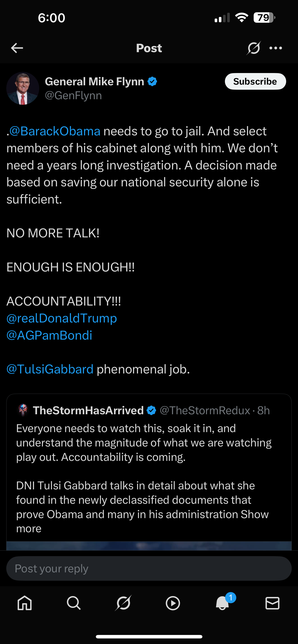Open the @realDonaldTrump mention link

pos(62,318)
